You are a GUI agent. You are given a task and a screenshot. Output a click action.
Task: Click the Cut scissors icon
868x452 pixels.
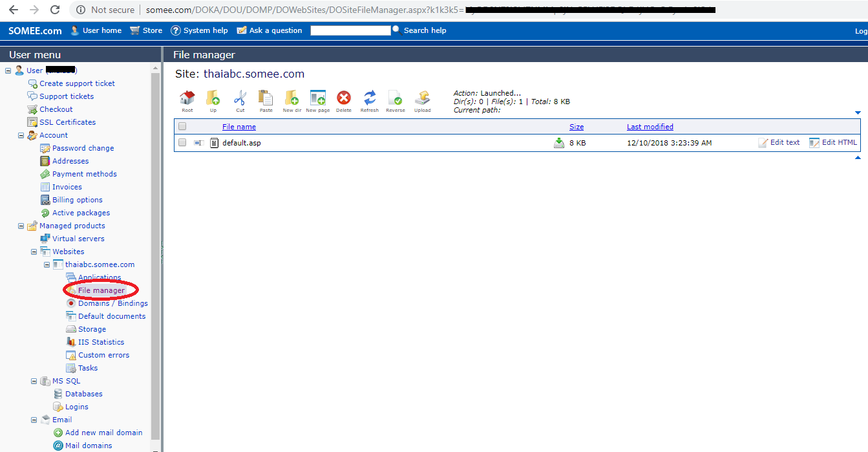[x=240, y=98]
